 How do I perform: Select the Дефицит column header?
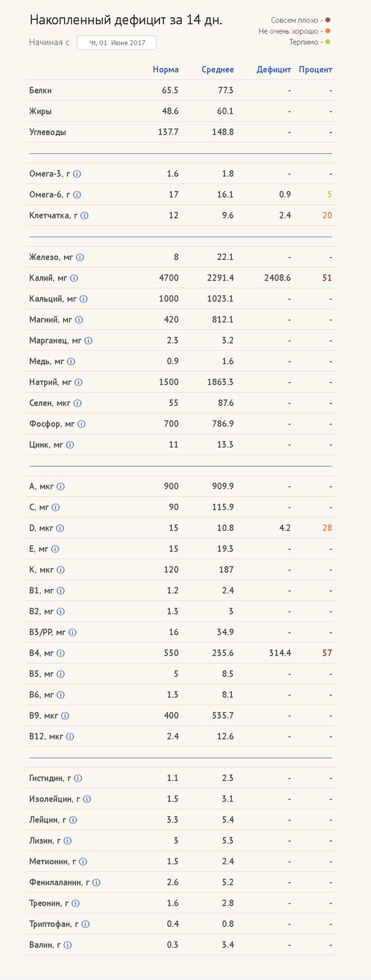click(x=273, y=70)
